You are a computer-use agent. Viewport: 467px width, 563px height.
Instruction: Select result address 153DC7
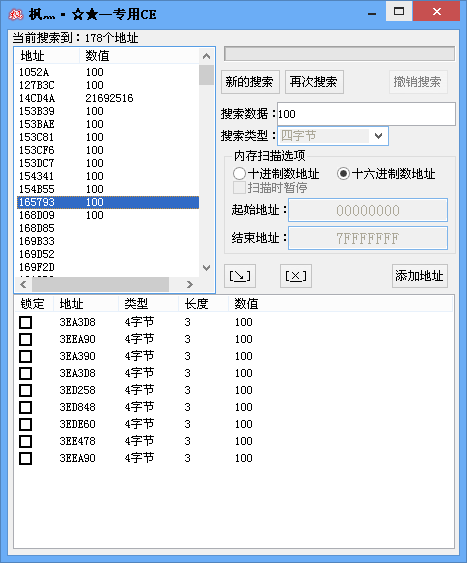click(37, 163)
